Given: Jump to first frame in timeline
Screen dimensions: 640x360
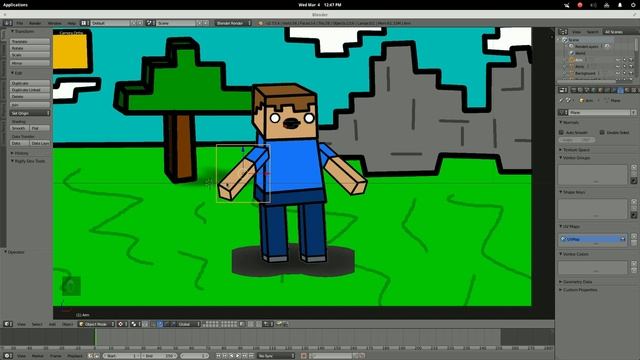Looking at the screenshot, I should pyautogui.click(x=218, y=356).
